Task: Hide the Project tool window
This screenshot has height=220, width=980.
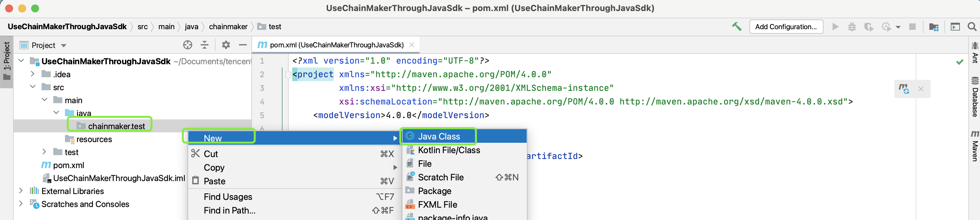Action: [x=243, y=45]
